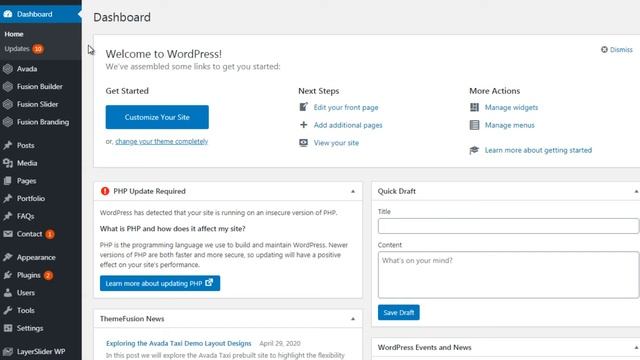Click the Appearance paintbrush icon
The image size is (640, 360).
pos(8,257)
